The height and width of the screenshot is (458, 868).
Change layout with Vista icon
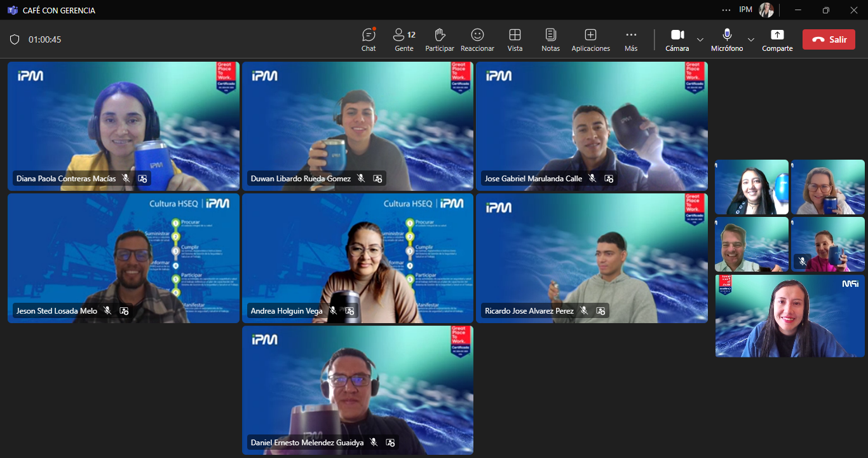click(515, 39)
